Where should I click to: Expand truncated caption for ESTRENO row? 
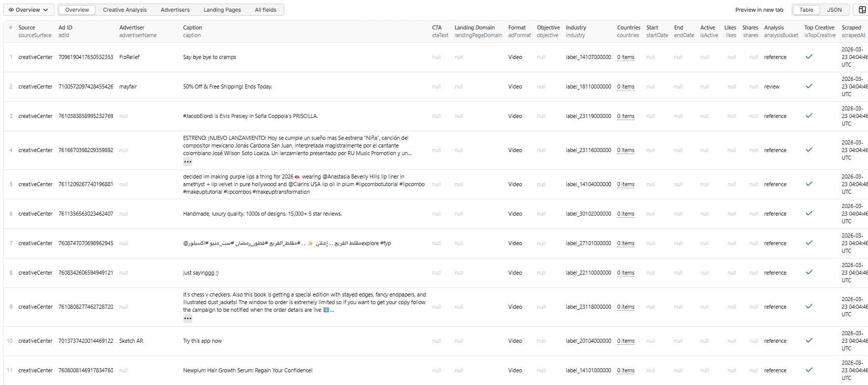pyautogui.click(x=188, y=162)
